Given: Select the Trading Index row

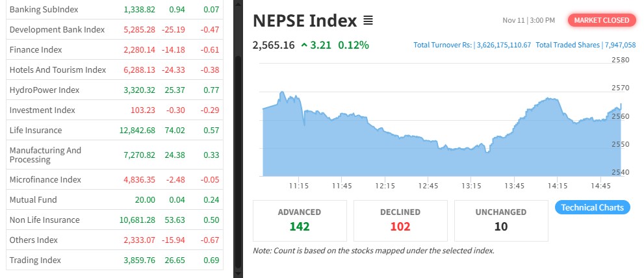Looking at the screenshot, I should click(x=35, y=260).
